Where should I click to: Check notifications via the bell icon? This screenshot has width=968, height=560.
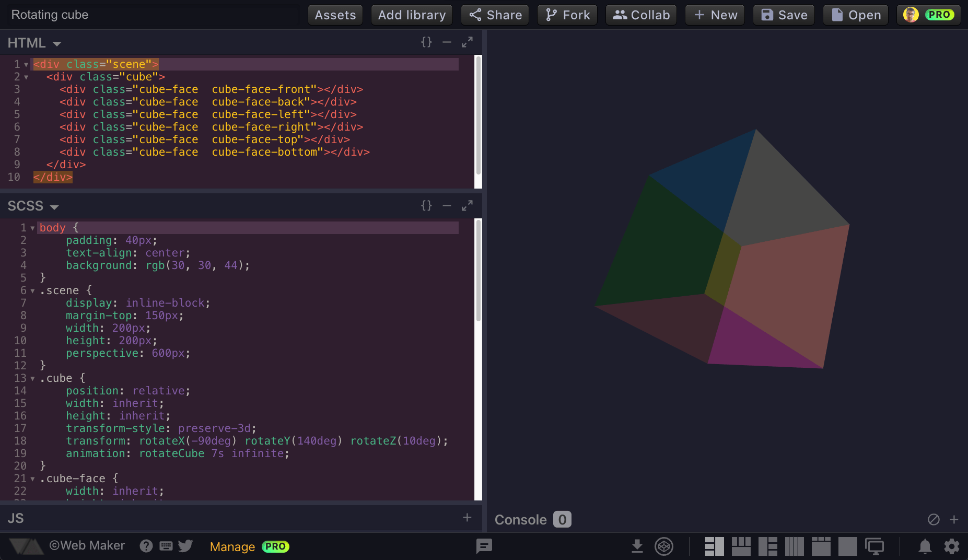tap(924, 546)
